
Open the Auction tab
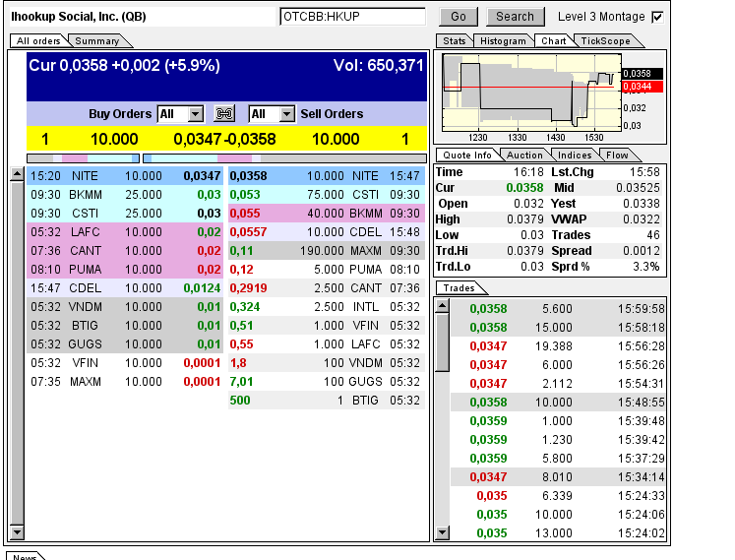tap(523, 155)
